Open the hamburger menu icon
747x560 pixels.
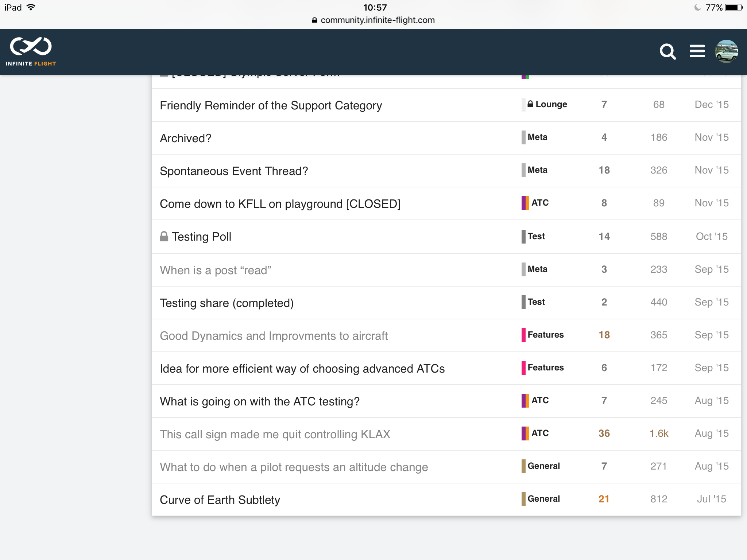[x=697, y=51]
